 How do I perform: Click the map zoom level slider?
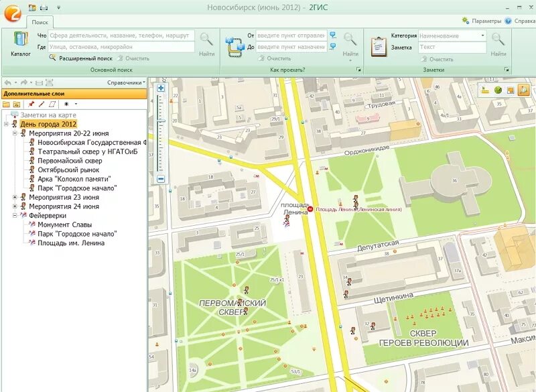[x=161, y=121]
